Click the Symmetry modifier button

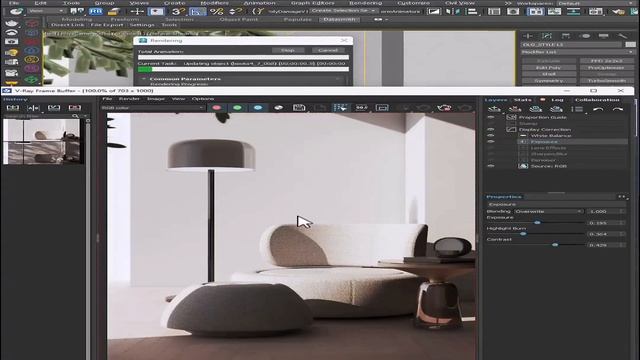click(548, 80)
